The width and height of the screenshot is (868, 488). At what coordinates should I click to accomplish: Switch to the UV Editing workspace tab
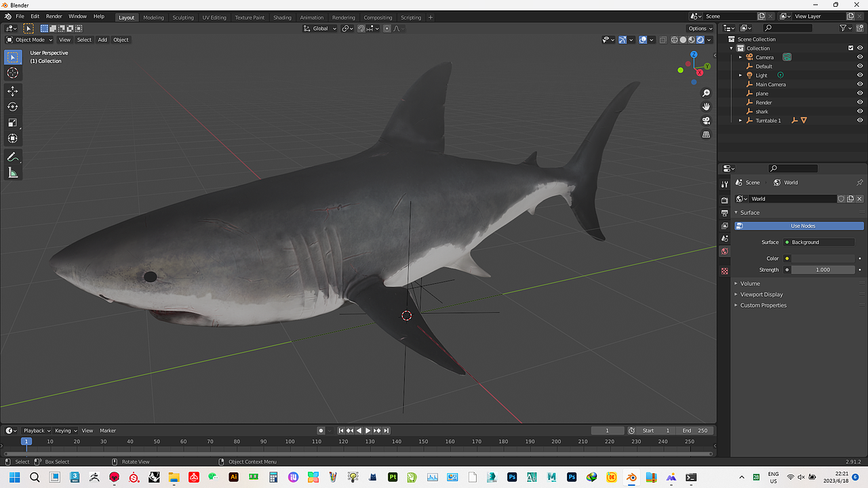point(214,18)
